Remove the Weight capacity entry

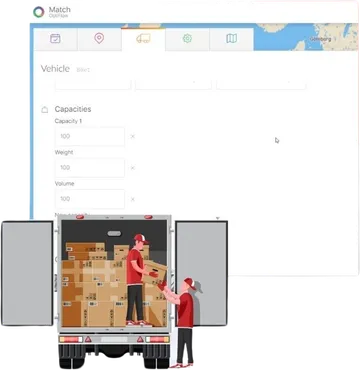[132, 168]
